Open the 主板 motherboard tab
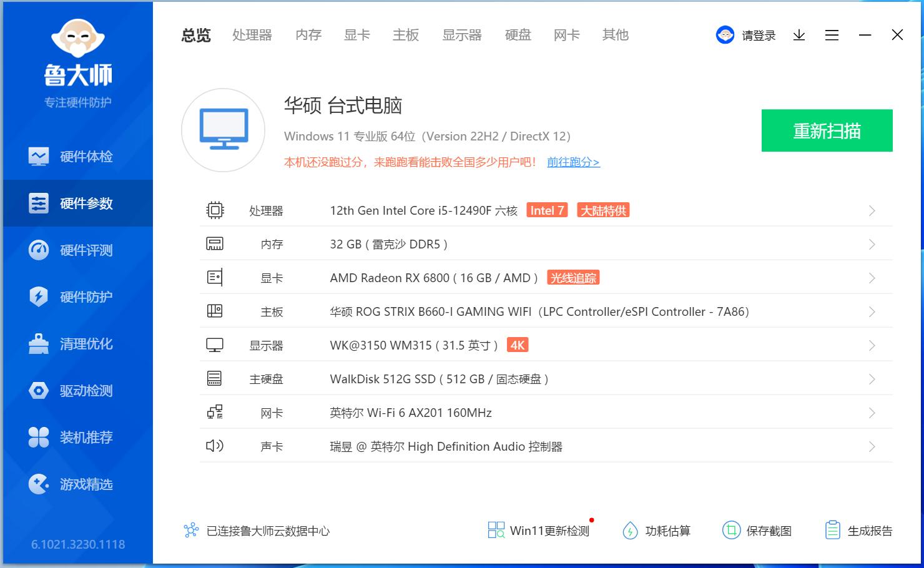Viewport: 924px width, 568px height. click(406, 35)
